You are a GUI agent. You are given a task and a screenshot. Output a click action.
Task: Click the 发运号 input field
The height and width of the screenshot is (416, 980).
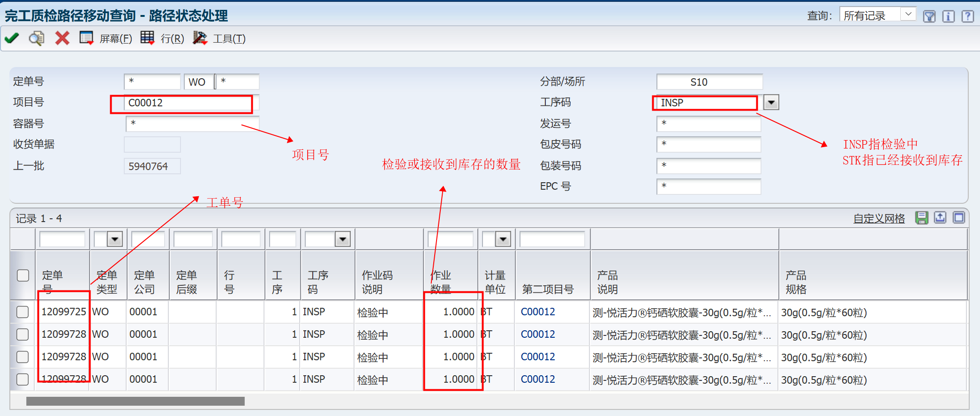pyautogui.click(x=709, y=124)
